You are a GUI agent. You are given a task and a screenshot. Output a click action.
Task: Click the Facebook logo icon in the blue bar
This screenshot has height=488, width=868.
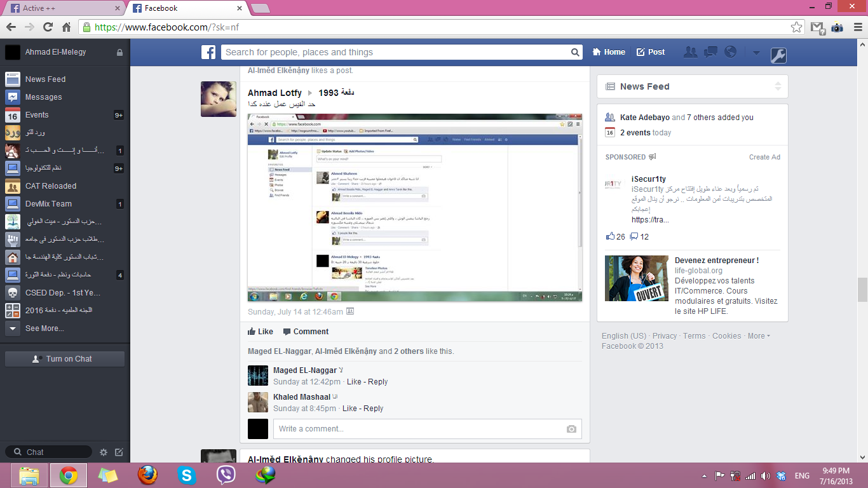coord(208,52)
